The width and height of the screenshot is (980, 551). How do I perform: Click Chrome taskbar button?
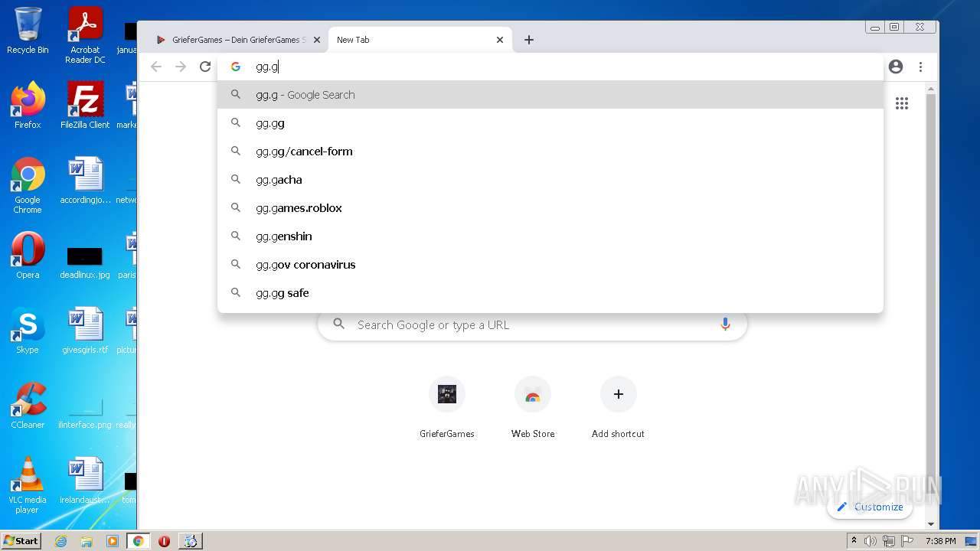(138, 541)
